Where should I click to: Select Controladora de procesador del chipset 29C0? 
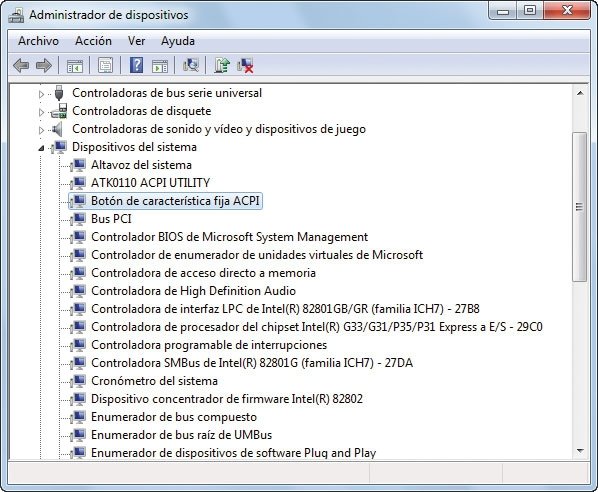pyautogui.click(x=317, y=326)
